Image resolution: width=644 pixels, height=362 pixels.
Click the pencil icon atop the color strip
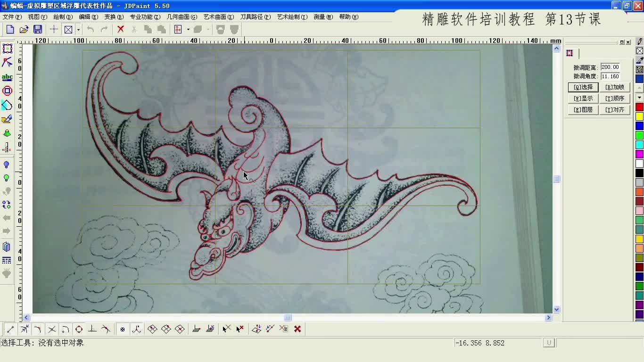click(x=640, y=42)
